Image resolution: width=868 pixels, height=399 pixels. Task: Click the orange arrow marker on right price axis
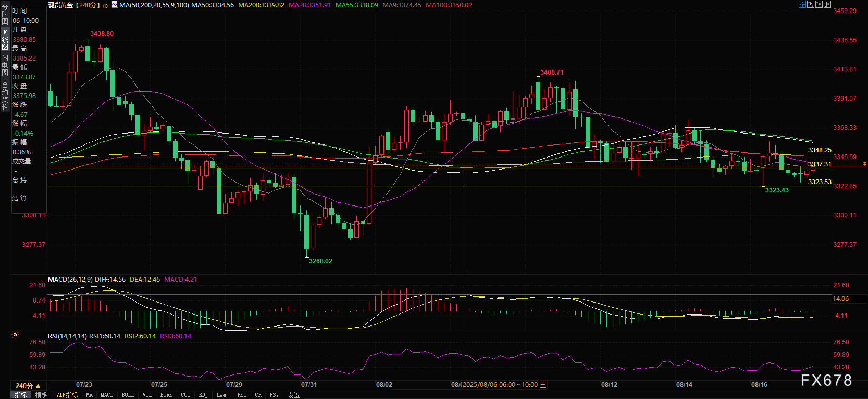pyautogui.click(x=864, y=164)
